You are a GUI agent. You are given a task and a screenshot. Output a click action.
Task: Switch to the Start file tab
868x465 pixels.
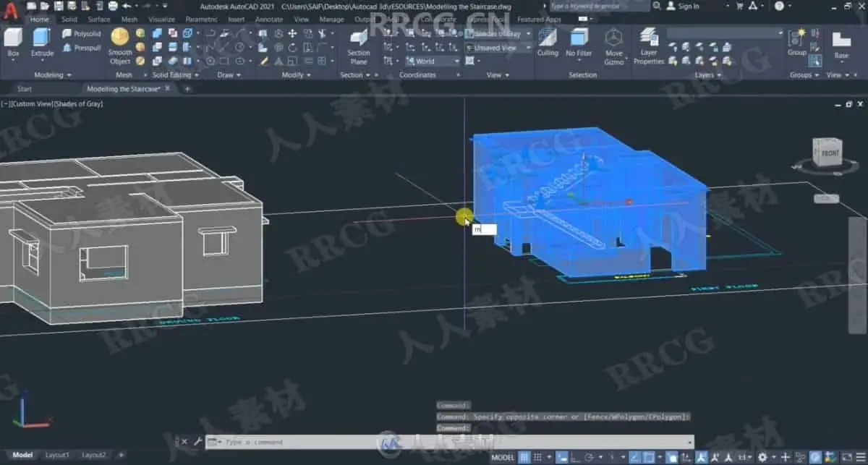(25, 89)
